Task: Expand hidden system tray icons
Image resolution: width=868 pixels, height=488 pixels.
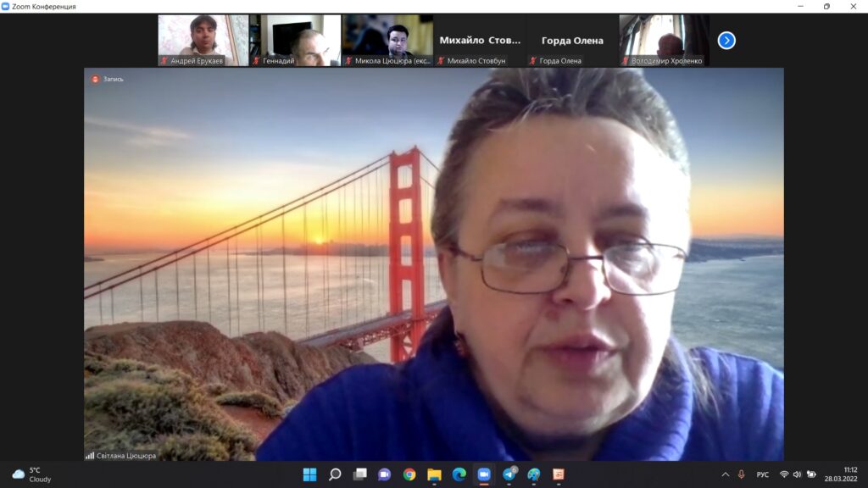Action: 726,474
